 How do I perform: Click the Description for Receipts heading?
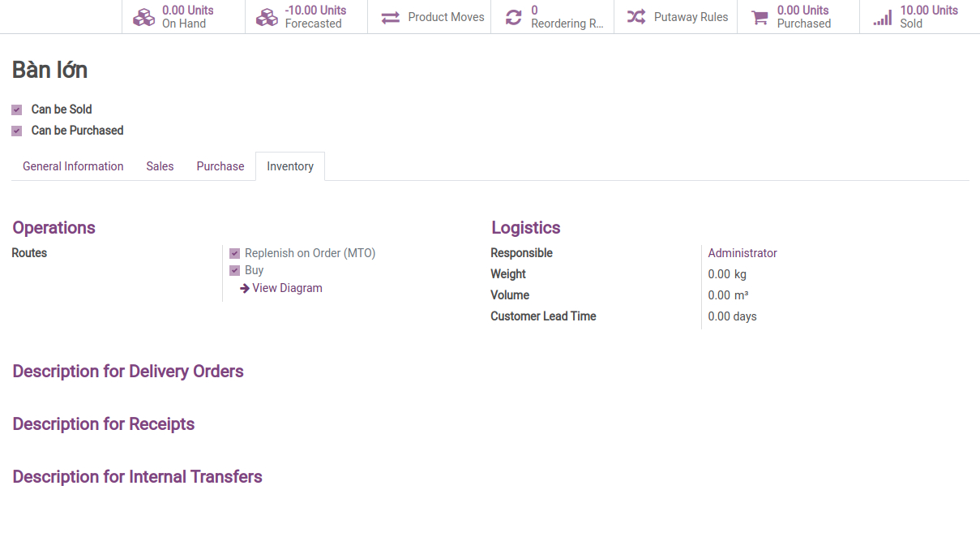coord(104,424)
